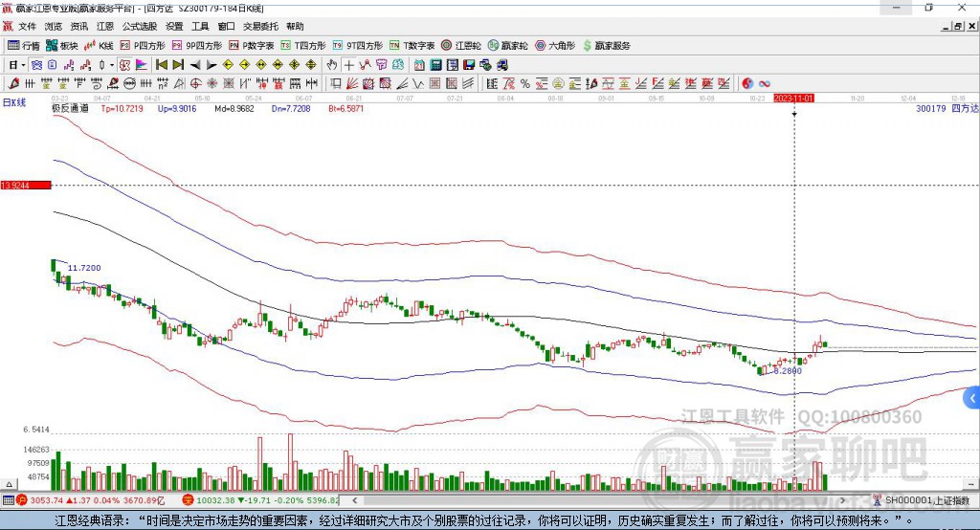Jump to the first bar icon

(161, 65)
